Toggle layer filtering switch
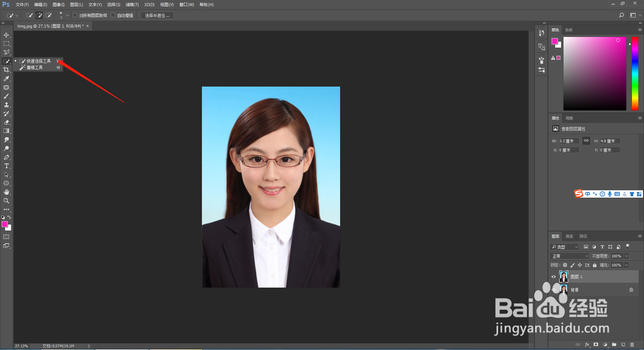Screen dimensions: 644x350 point(628,247)
